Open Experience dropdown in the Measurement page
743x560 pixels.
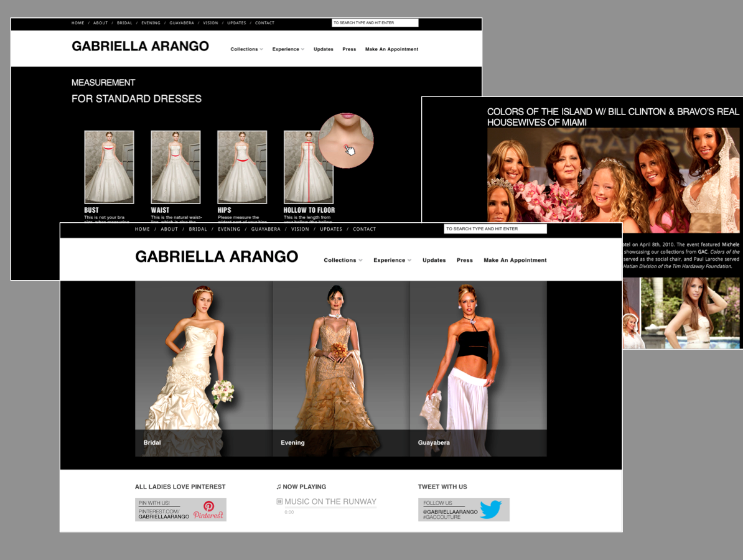tap(288, 49)
